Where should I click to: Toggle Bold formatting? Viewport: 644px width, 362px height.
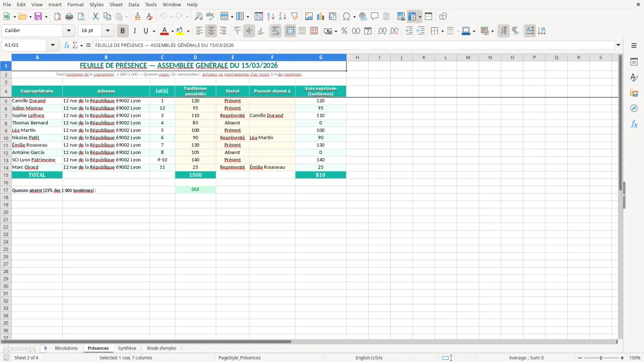[122, 31]
